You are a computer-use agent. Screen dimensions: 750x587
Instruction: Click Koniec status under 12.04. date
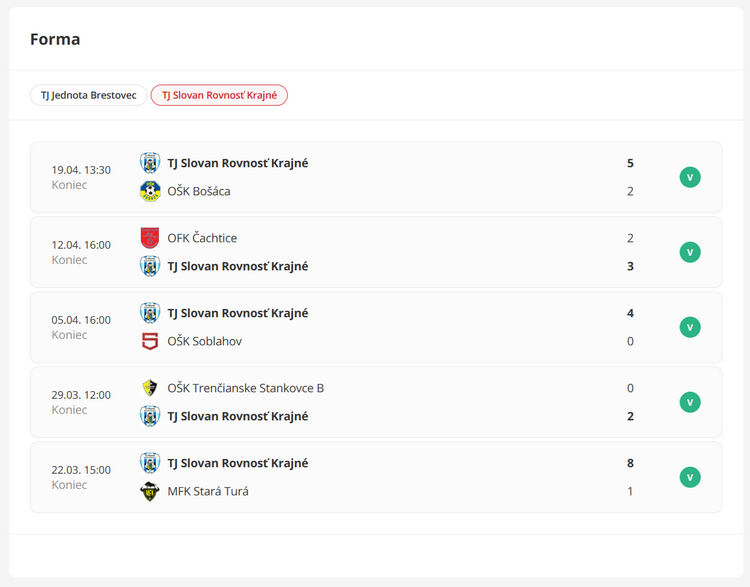(x=69, y=260)
